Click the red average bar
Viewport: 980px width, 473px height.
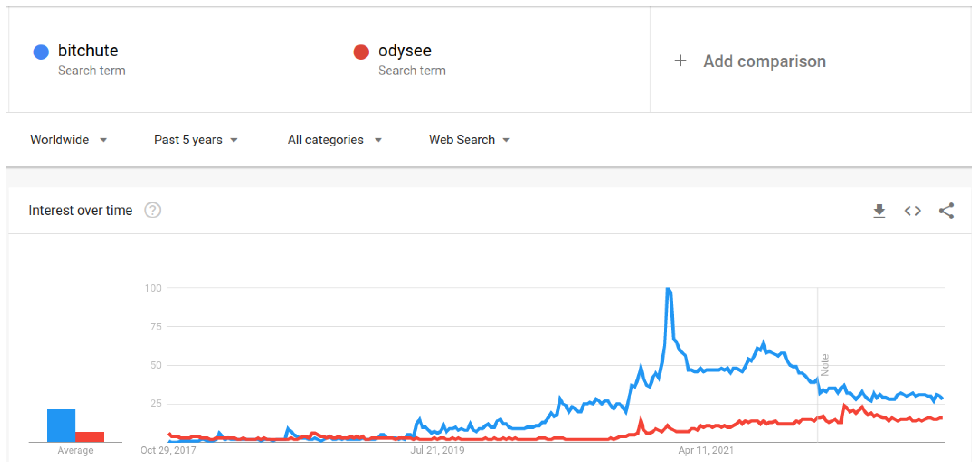[89, 437]
